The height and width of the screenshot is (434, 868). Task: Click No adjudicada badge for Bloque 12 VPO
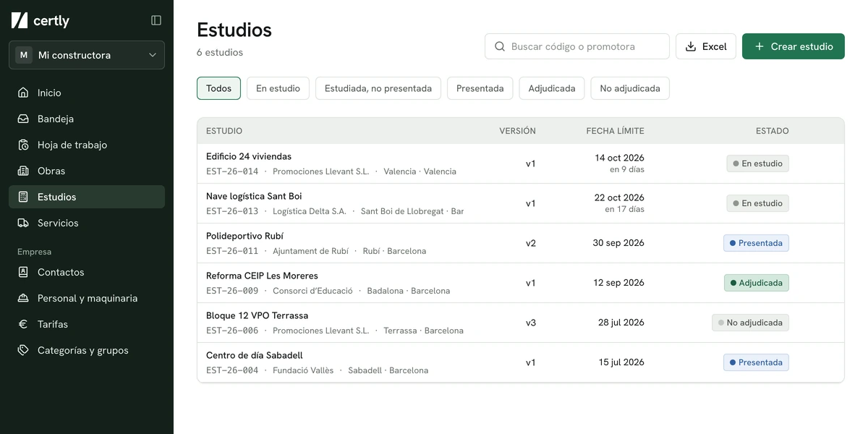(750, 323)
